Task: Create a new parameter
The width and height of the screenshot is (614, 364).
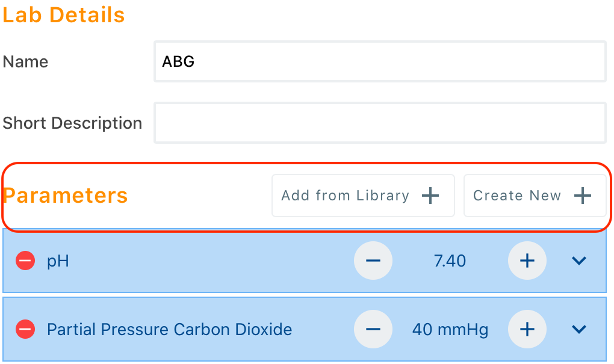Action: [x=535, y=195]
